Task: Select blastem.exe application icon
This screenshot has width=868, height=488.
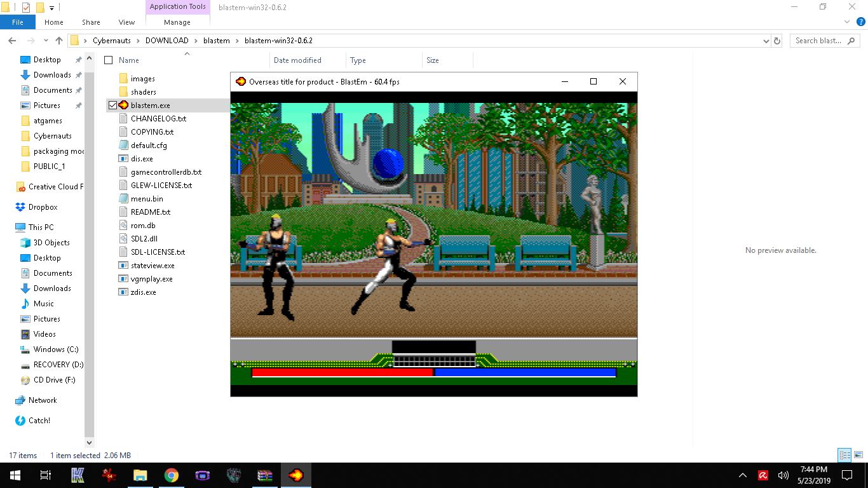Action: click(123, 105)
